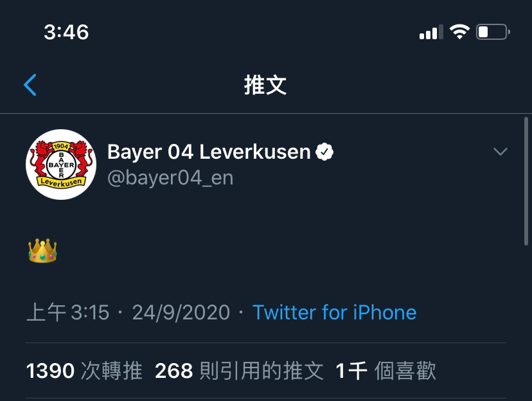
Task: Open the Bayer 04 Leverkusen display name
Action: [209, 152]
